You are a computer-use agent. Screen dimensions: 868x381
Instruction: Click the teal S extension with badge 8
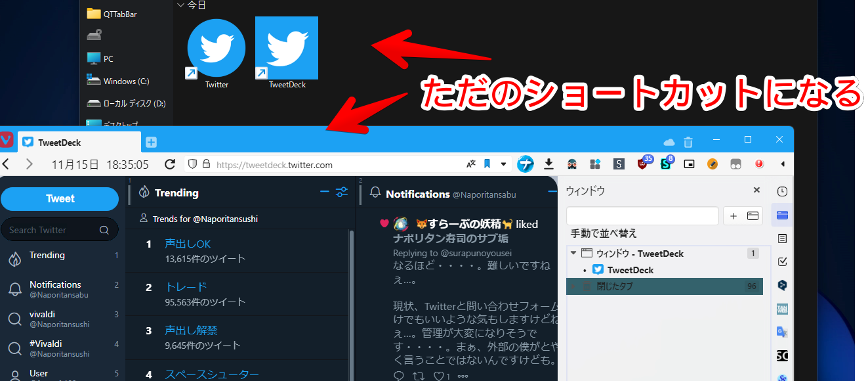pyautogui.click(x=666, y=164)
